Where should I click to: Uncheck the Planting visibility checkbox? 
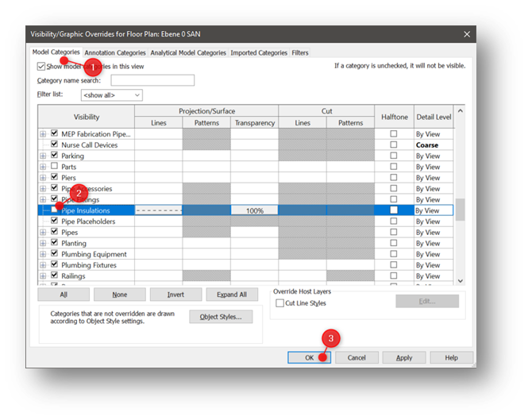pyautogui.click(x=54, y=242)
